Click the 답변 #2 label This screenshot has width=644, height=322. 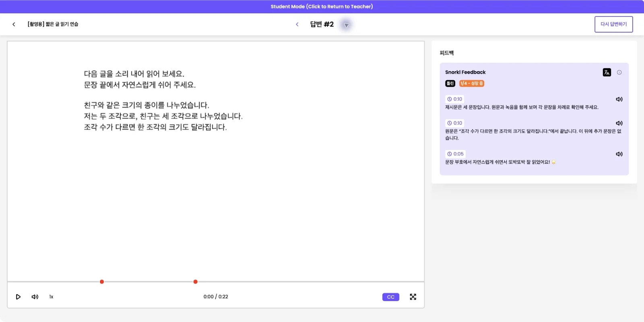point(322,24)
